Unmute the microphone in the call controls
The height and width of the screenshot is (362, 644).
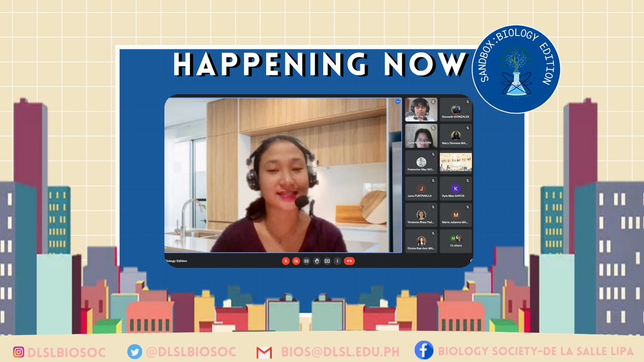(286, 261)
